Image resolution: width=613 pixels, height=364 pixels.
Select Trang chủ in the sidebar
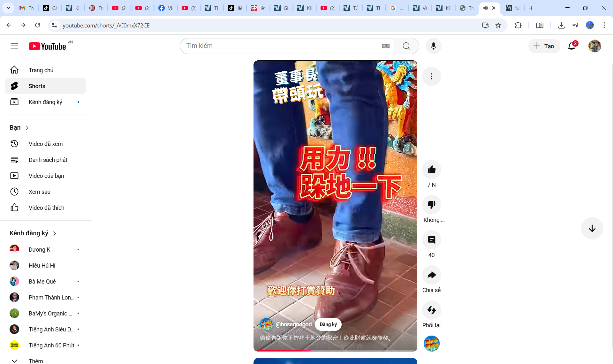coord(41,70)
